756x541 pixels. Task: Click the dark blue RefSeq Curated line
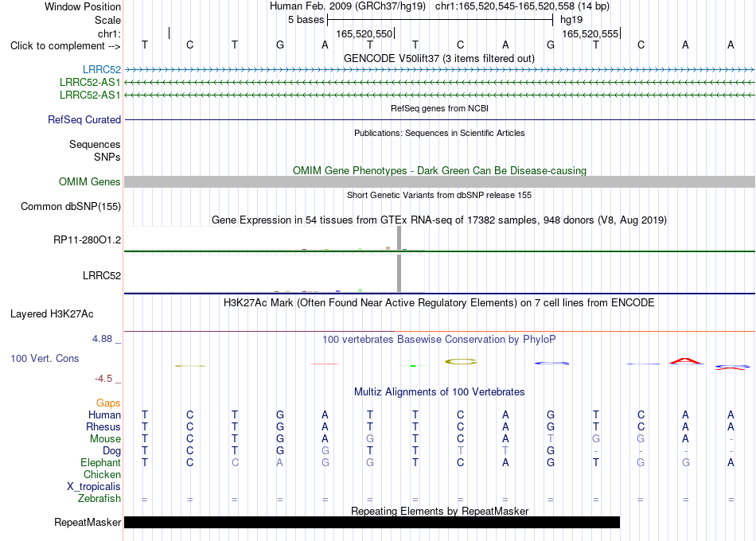439,119
